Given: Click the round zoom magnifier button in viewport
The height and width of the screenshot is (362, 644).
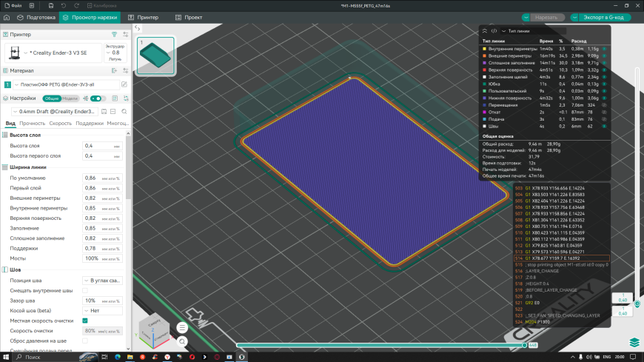Looking at the screenshot, I should point(182,341).
